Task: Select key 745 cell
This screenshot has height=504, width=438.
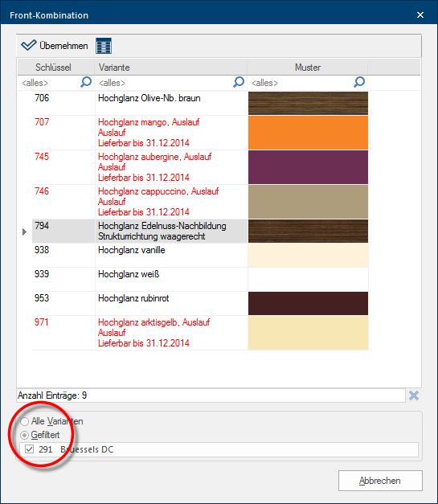Action: [x=63, y=167]
